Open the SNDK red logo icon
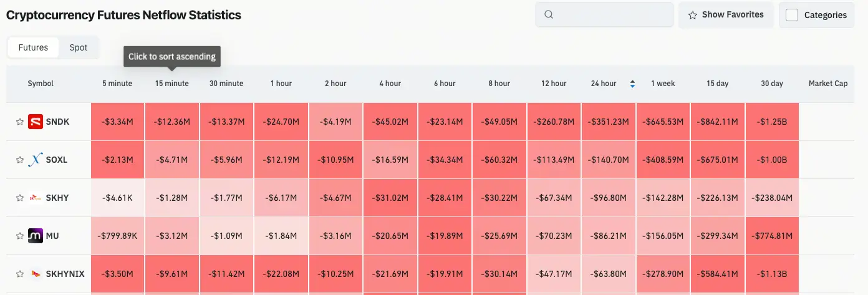This screenshot has width=868, height=295. 36,122
